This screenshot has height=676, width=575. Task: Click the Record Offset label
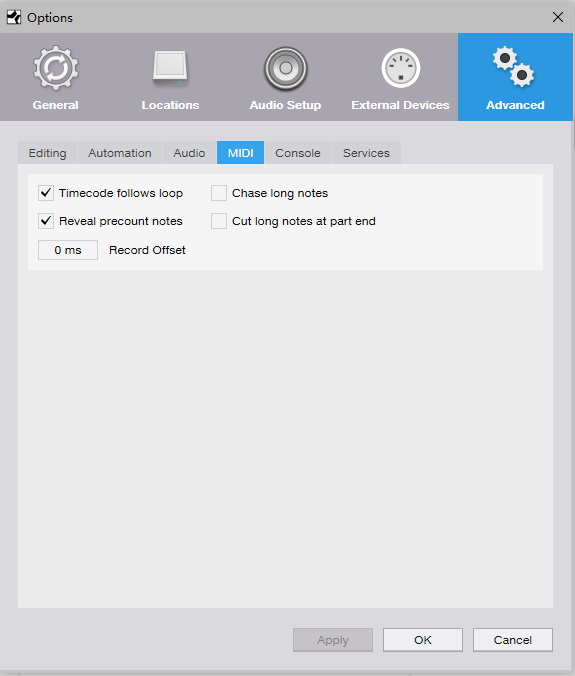tap(147, 250)
